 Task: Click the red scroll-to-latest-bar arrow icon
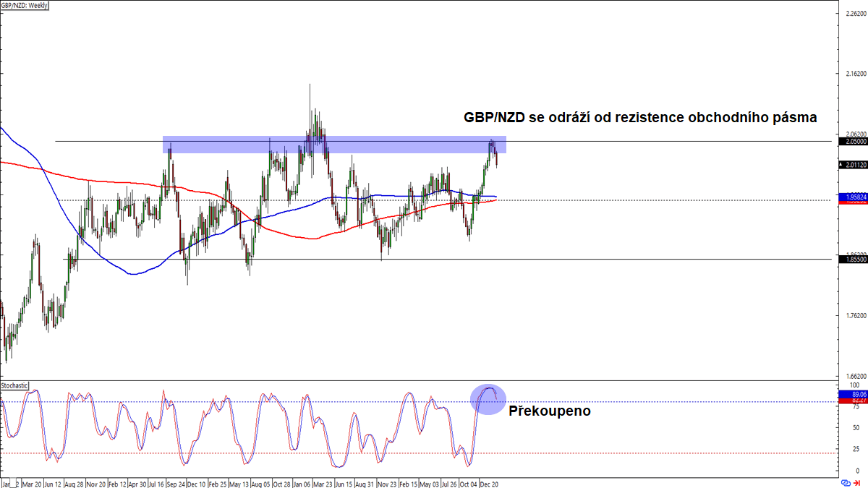coord(856,483)
